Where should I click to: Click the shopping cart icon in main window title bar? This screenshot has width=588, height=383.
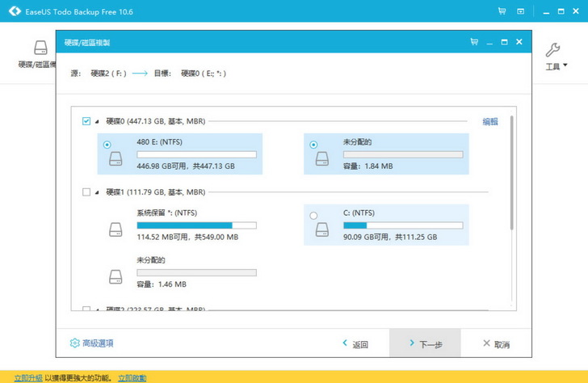pos(502,11)
